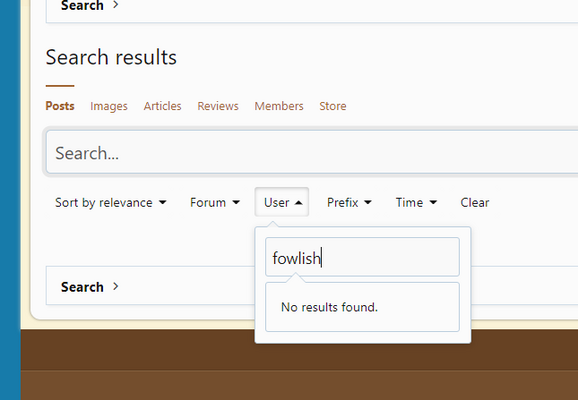Open the Articles tab

pos(163,106)
